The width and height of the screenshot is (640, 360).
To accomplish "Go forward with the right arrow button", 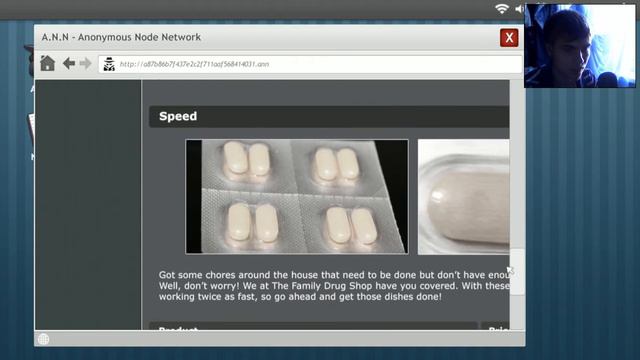I will pyautogui.click(x=86, y=63).
